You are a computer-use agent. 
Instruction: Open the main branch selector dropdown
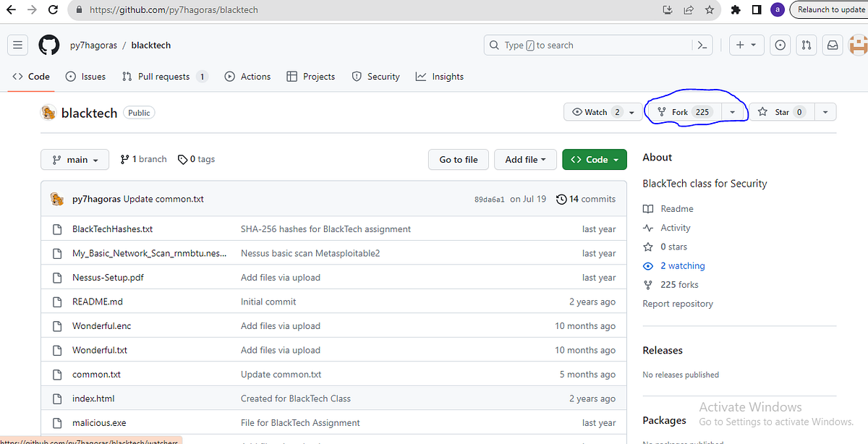point(75,159)
